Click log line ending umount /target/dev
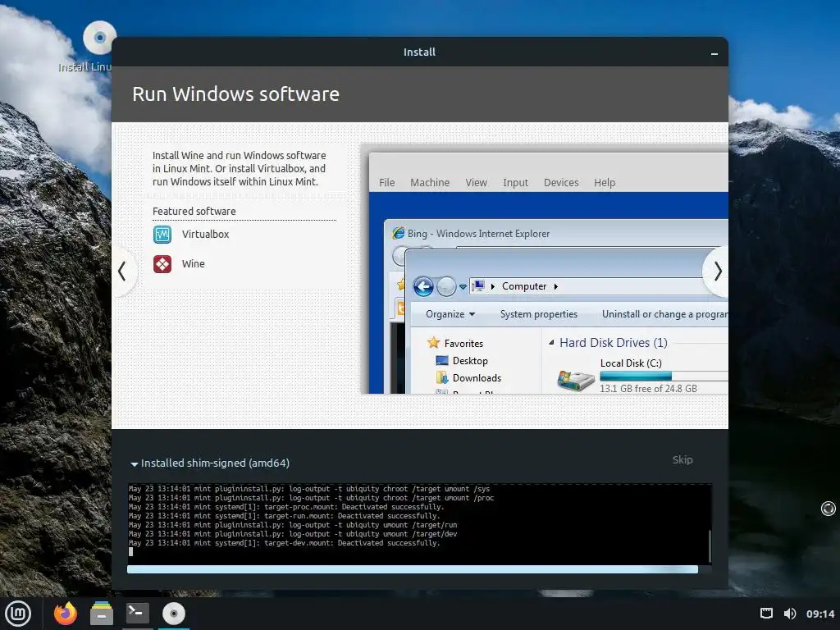 293,534
